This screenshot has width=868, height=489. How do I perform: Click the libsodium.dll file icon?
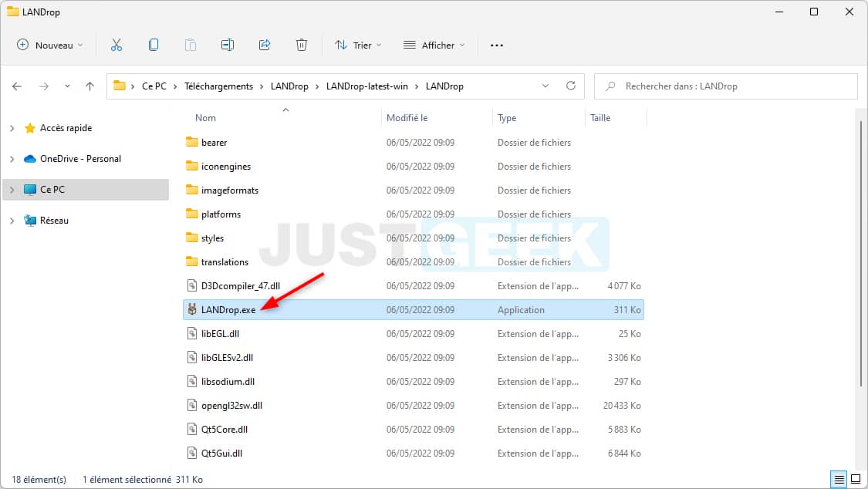(x=192, y=381)
